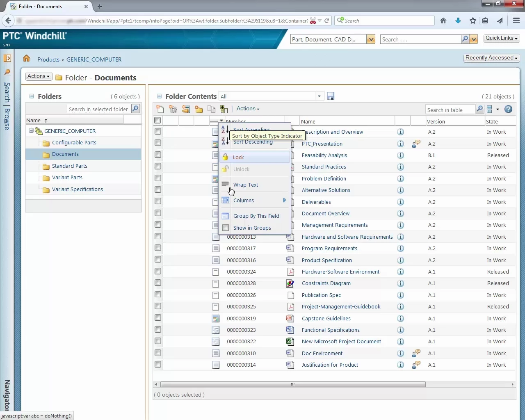The height and width of the screenshot is (420, 525).
Task: Open info icon for Capstone Guidelines
Action: tap(401, 319)
